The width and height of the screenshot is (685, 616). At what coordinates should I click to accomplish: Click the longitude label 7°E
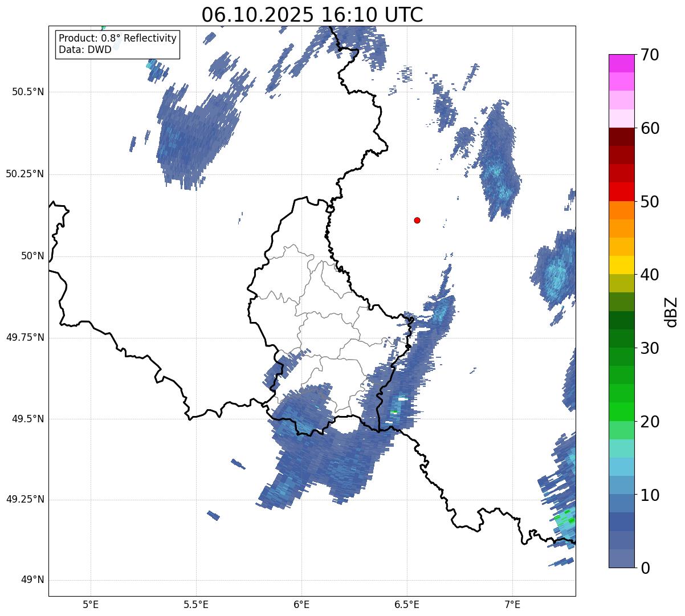(513, 605)
